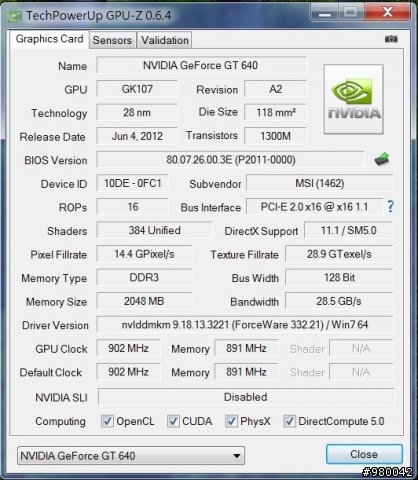The height and width of the screenshot is (480, 418).
Task: Click the GPU Clock row Shader N/A field
Action: 361,348
